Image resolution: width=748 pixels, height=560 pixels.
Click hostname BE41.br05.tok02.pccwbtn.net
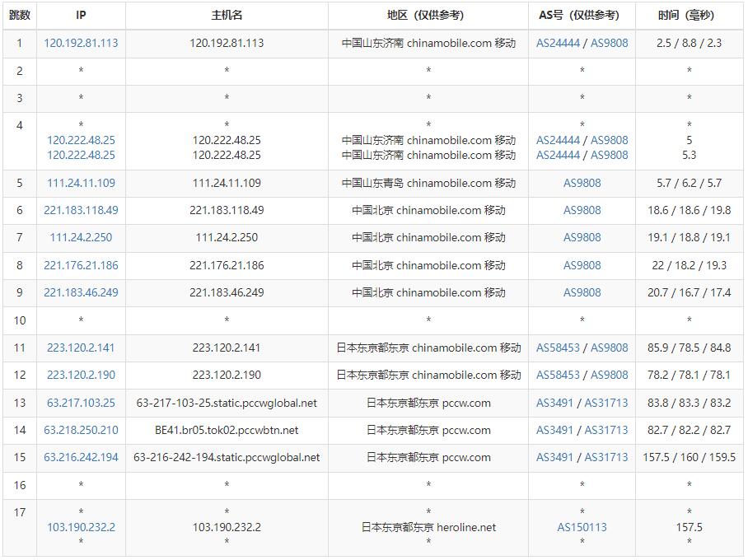click(227, 430)
